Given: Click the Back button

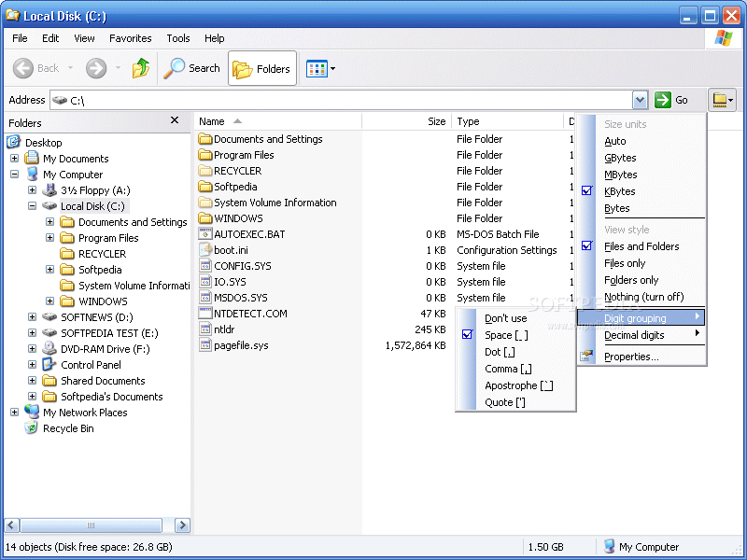Looking at the screenshot, I should click(35, 68).
